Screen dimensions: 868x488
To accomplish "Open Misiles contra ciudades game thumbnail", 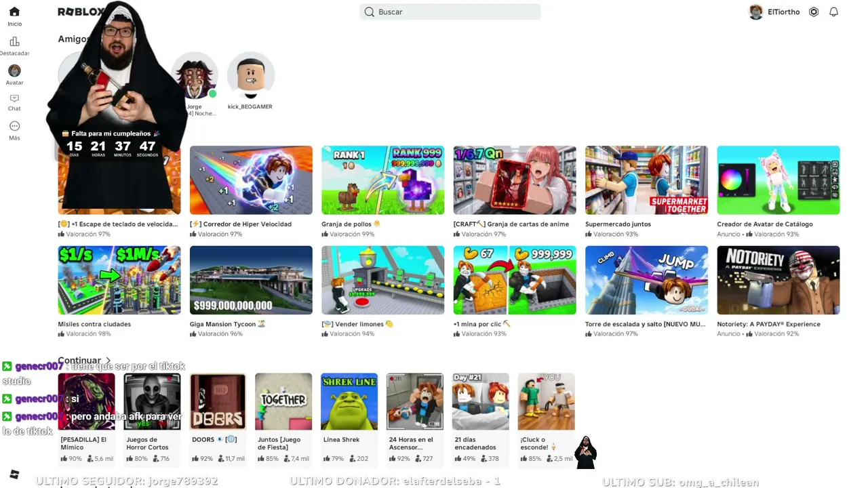I will click(119, 280).
